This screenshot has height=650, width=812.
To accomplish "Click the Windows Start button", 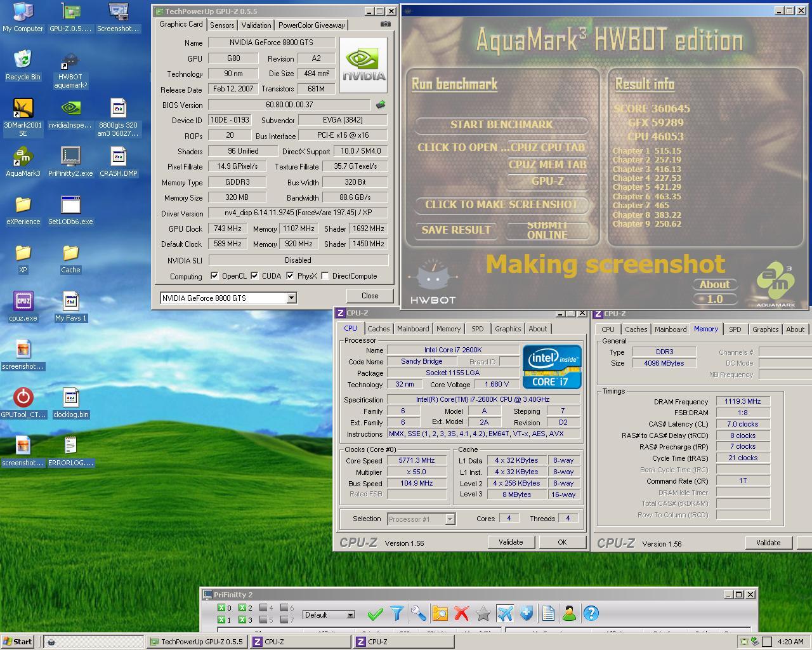I will (18, 642).
